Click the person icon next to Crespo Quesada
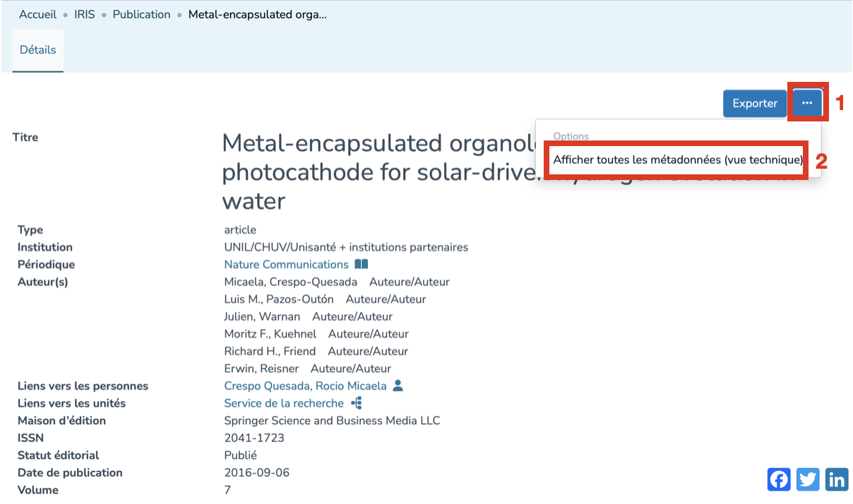Image resolution: width=853 pixels, height=504 pixels. 398,386
